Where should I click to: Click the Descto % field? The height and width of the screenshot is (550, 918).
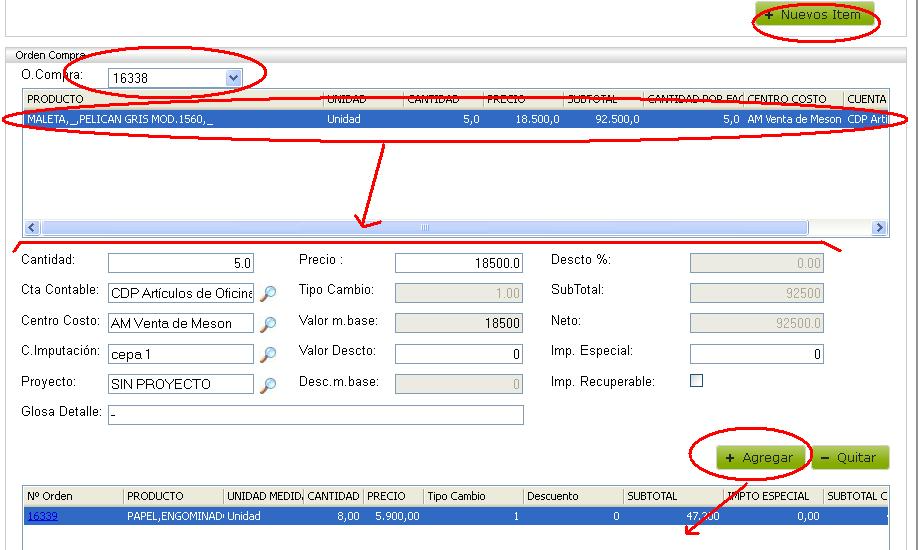(756, 263)
